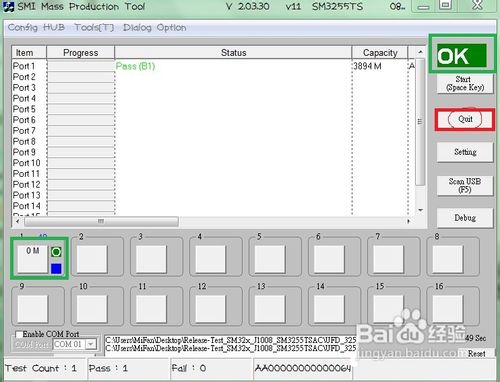Open the Dialog Option menu
The image size is (500, 382).
pos(155,27)
